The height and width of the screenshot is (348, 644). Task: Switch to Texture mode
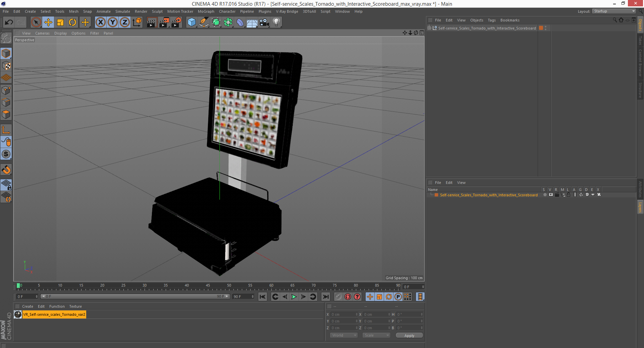coord(6,66)
